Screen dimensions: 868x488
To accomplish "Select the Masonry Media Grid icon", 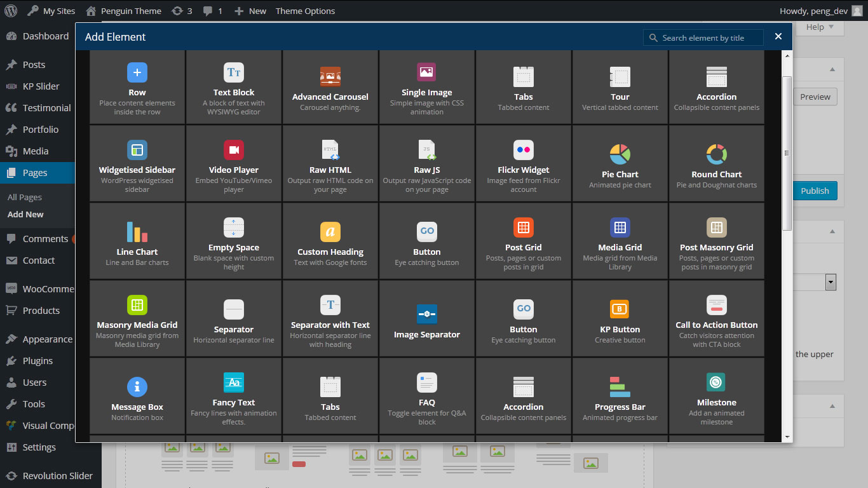I will [137, 305].
